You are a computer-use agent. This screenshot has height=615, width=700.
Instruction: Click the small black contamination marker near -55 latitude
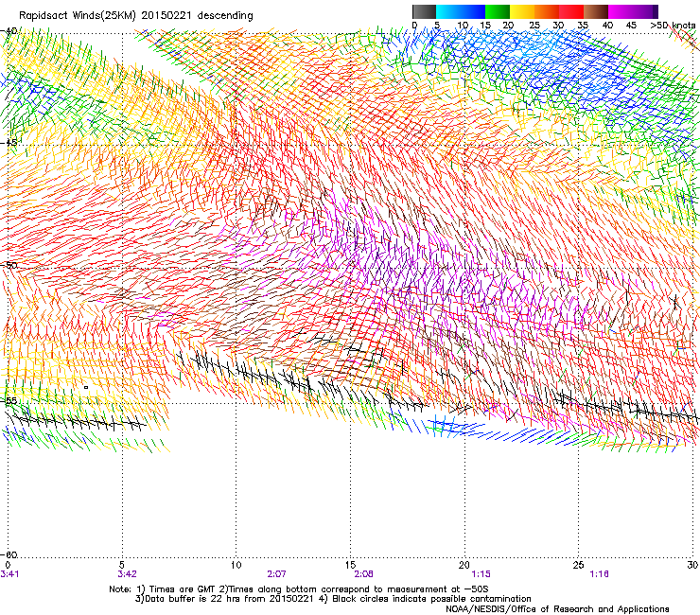pos(86,387)
